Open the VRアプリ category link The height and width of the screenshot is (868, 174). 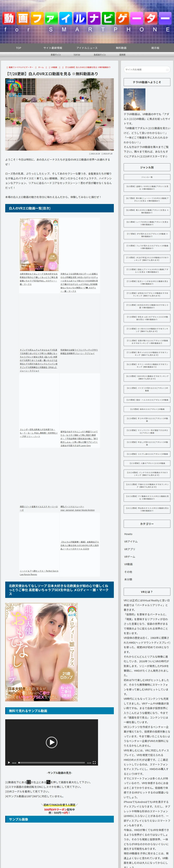130,549
